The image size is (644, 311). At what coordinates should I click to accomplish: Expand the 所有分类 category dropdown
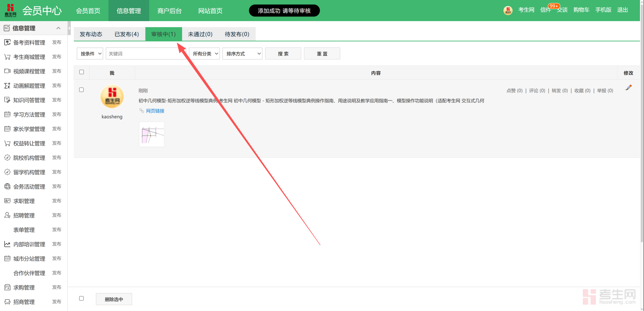click(204, 54)
